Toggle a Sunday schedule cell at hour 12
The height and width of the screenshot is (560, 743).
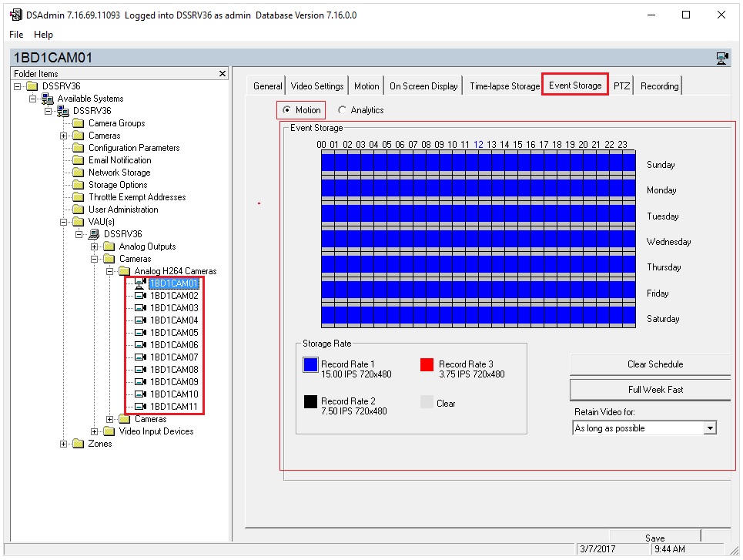click(485, 164)
